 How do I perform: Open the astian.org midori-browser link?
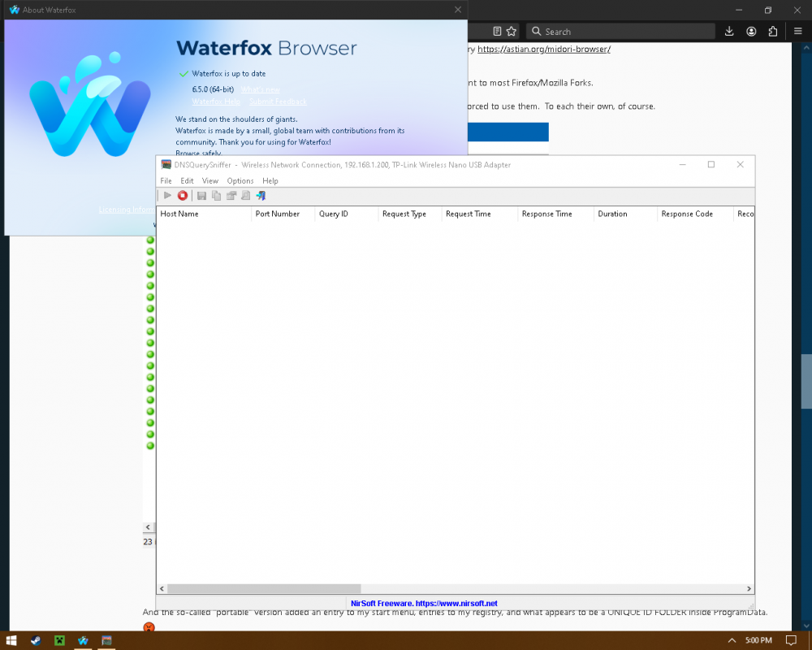tap(543, 50)
